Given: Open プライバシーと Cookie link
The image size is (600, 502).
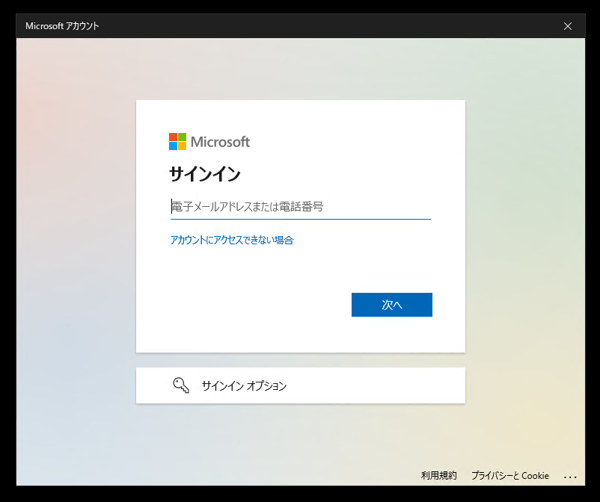Looking at the screenshot, I should (510, 476).
